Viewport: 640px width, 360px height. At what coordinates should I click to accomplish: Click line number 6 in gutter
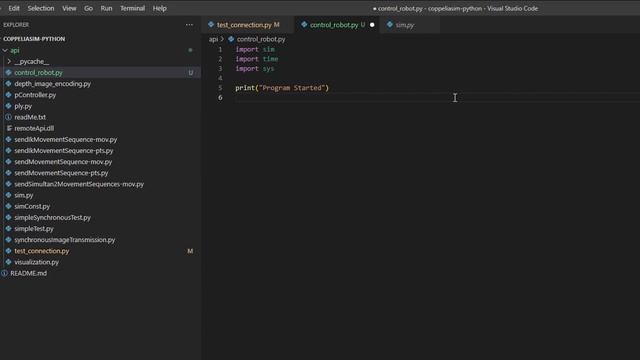(x=220, y=98)
